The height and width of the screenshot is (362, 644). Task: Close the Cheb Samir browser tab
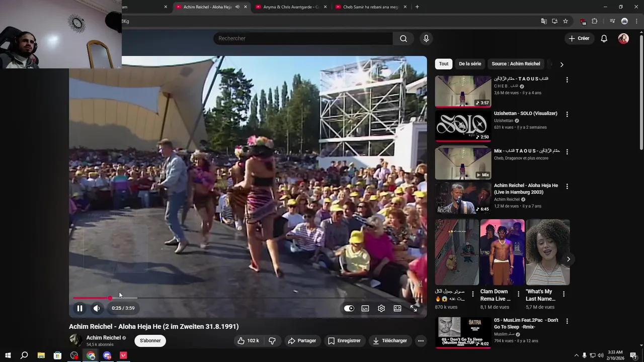(x=405, y=7)
